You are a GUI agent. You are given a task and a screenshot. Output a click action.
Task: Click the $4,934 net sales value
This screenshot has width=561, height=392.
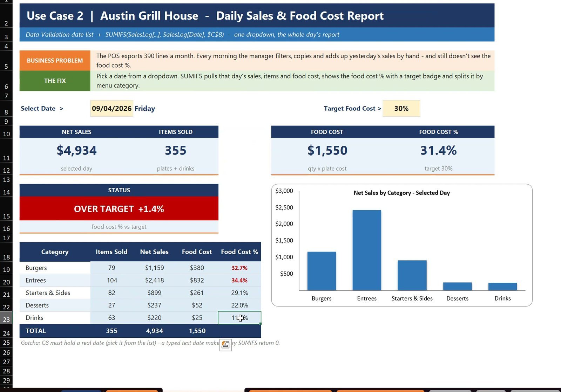click(76, 150)
